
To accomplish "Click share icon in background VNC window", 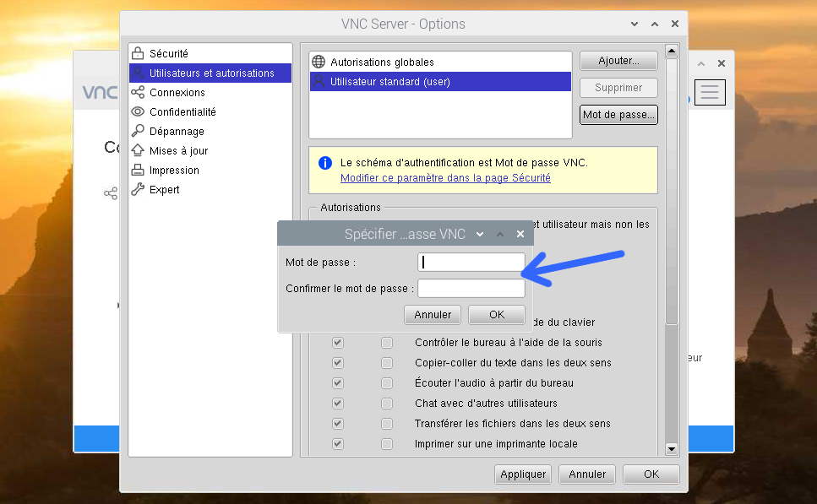I will point(111,193).
